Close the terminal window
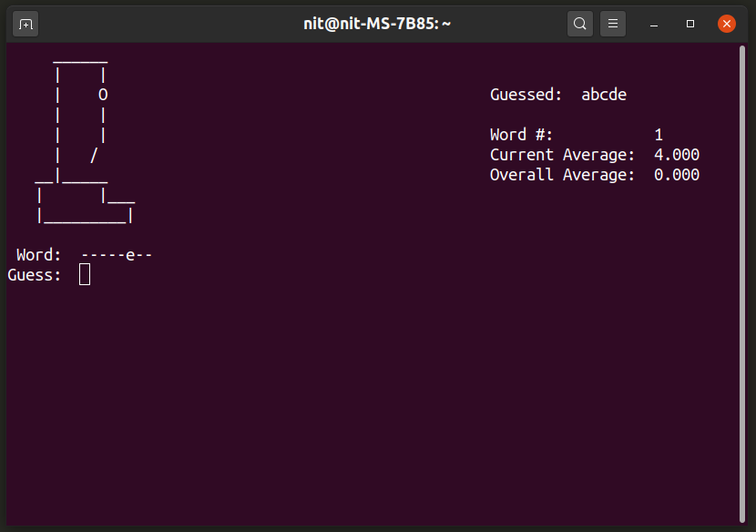The height and width of the screenshot is (532, 756). click(x=726, y=24)
